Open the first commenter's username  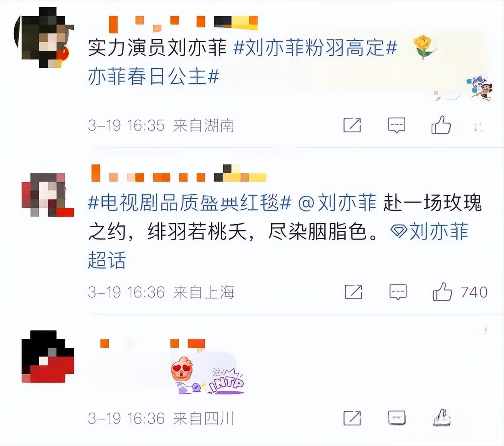tap(183, 23)
